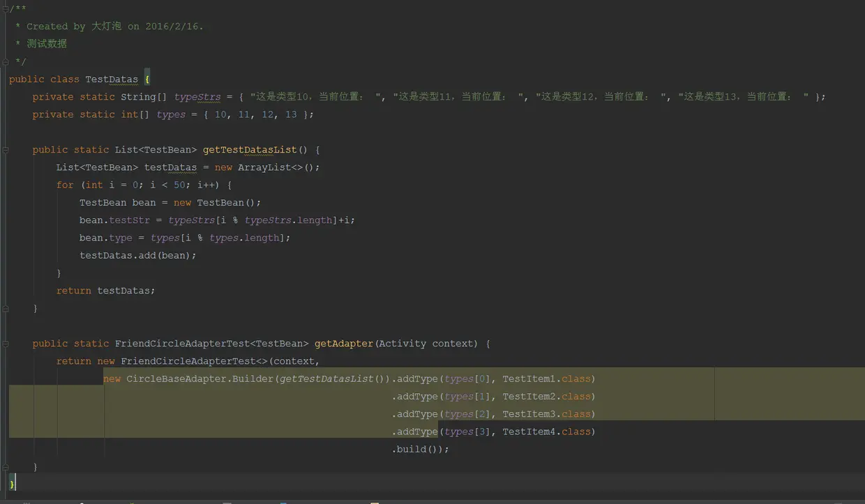
Task: Click the getAdapter method name
Action: coord(344,344)
